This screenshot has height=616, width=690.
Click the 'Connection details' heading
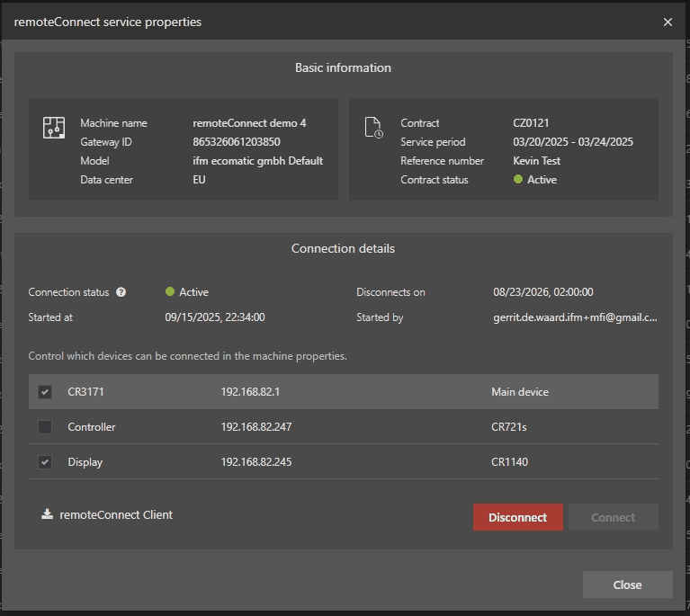pos(343,248)
